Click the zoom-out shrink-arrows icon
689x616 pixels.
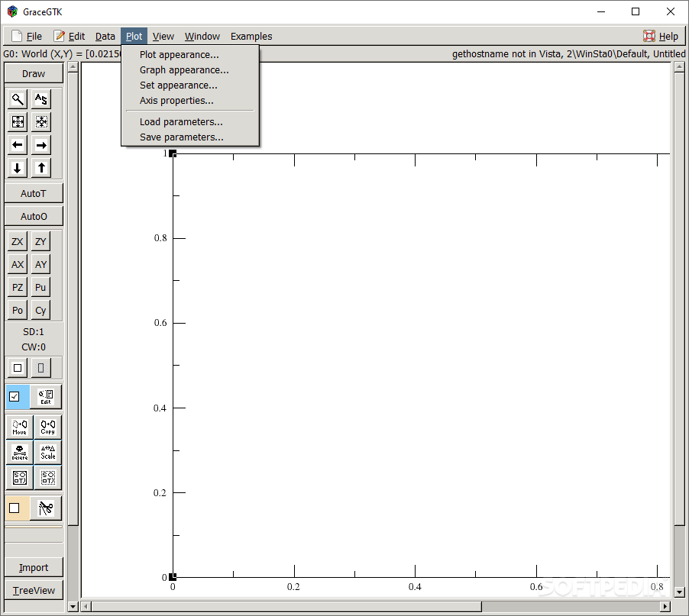coord(40,122)
